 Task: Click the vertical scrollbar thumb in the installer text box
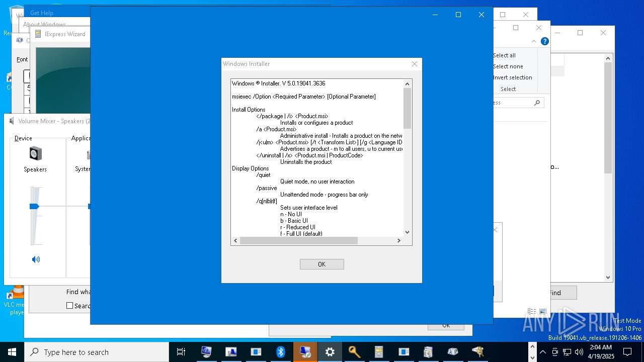[x=408, y=108]
